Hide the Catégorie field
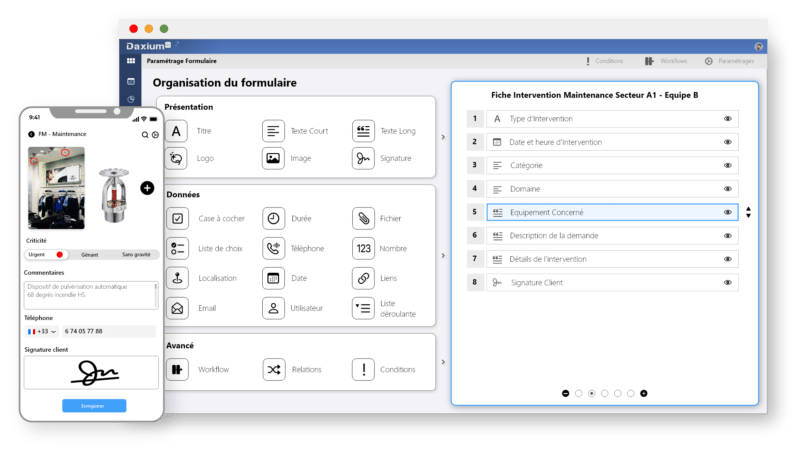Screen dimensions: 800x455 (728, 166)
